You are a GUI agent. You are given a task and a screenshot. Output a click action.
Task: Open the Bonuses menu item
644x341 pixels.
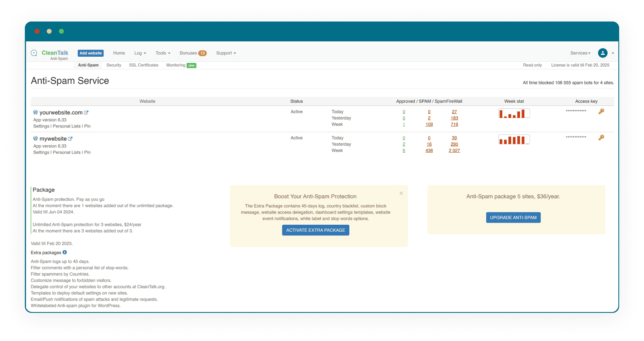188,53
